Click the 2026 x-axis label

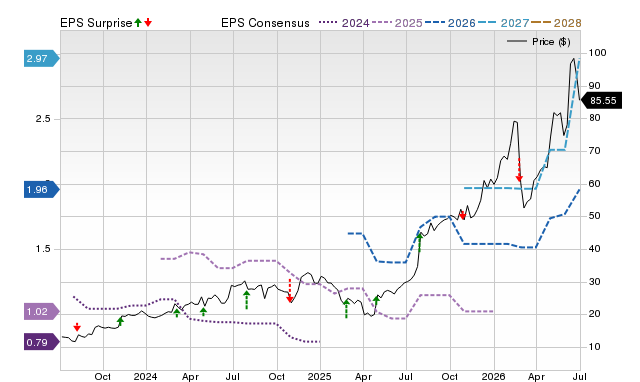493,376
